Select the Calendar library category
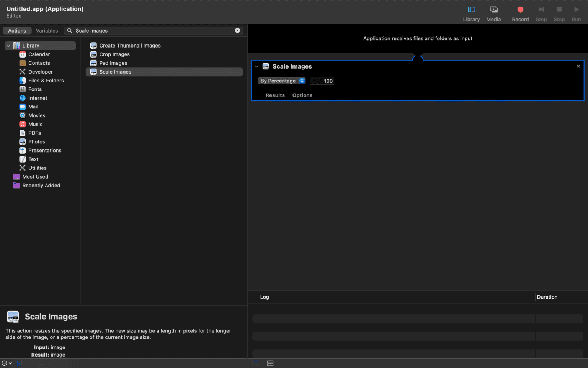This screenshot has width=588, height=368. (39, 54)
